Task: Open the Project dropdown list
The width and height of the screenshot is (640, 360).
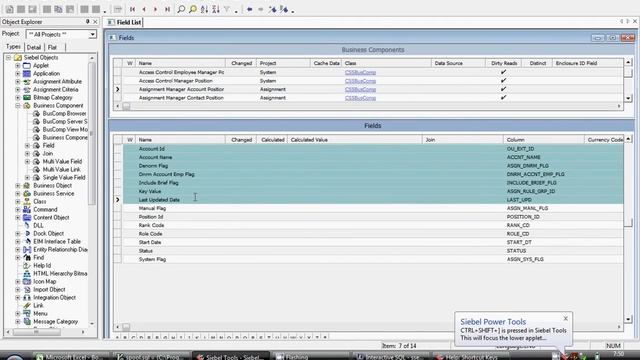Action: point(93,34)
